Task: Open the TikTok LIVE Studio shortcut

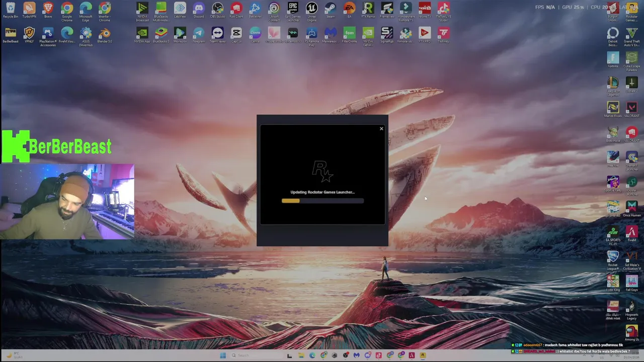Action: [443, 11]
